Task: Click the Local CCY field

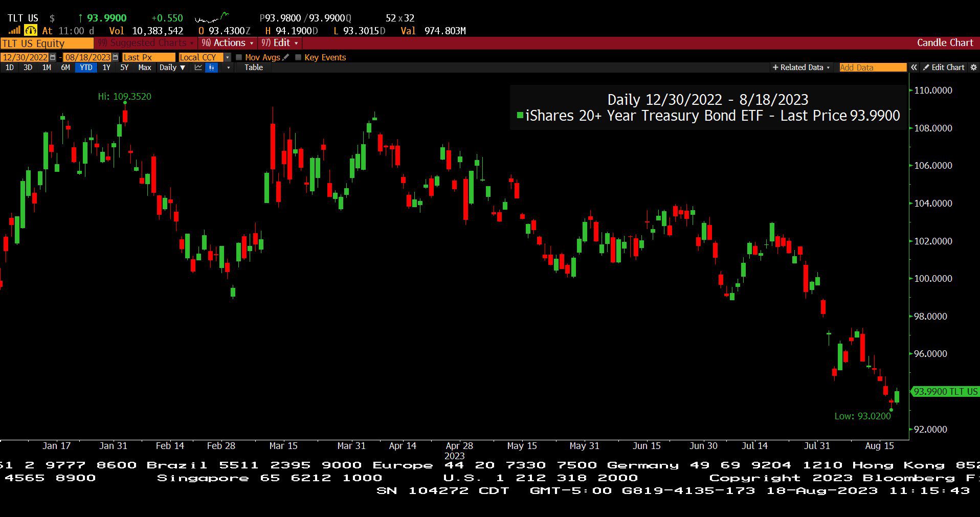Action: coord(202,57)
